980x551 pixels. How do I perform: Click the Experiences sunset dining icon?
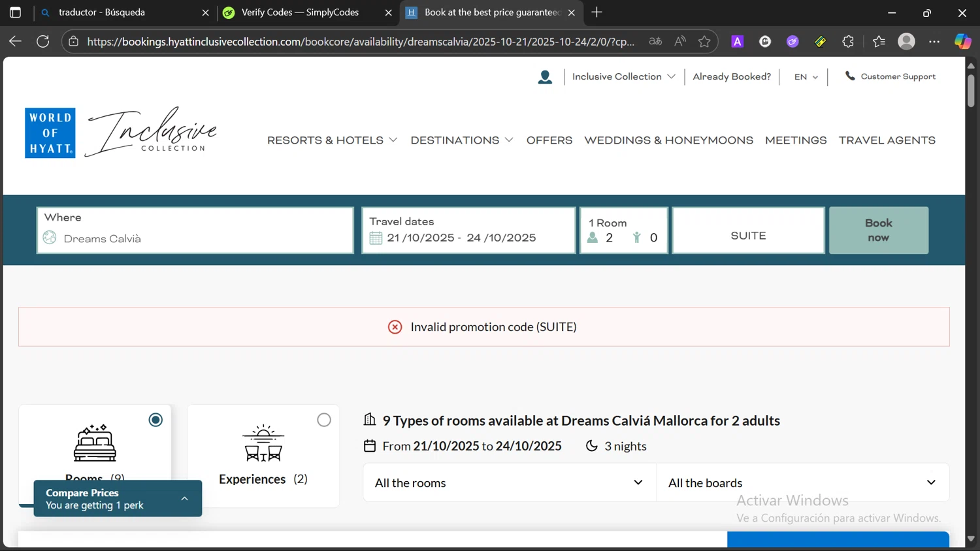coord(263,443)
